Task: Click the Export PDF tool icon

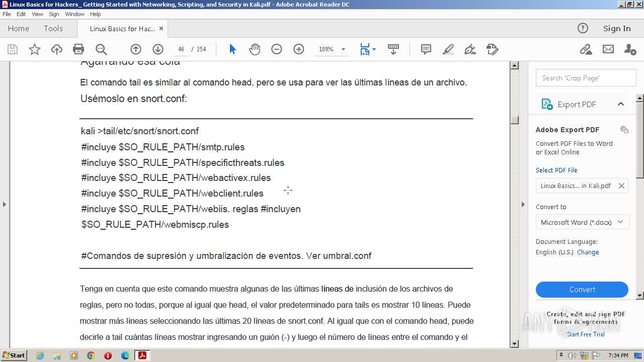Action: (x=547, y=104)
